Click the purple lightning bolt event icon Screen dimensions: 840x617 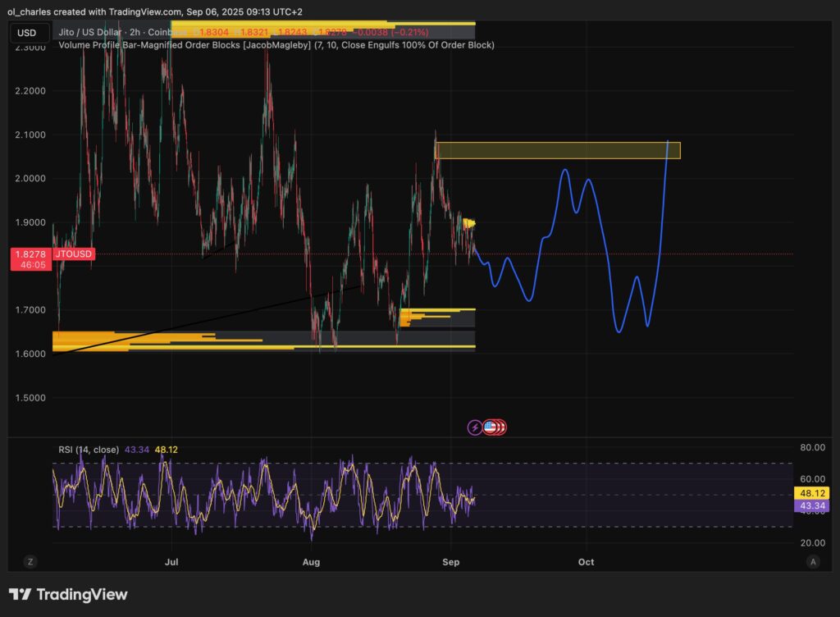click(x=475, y=427)
